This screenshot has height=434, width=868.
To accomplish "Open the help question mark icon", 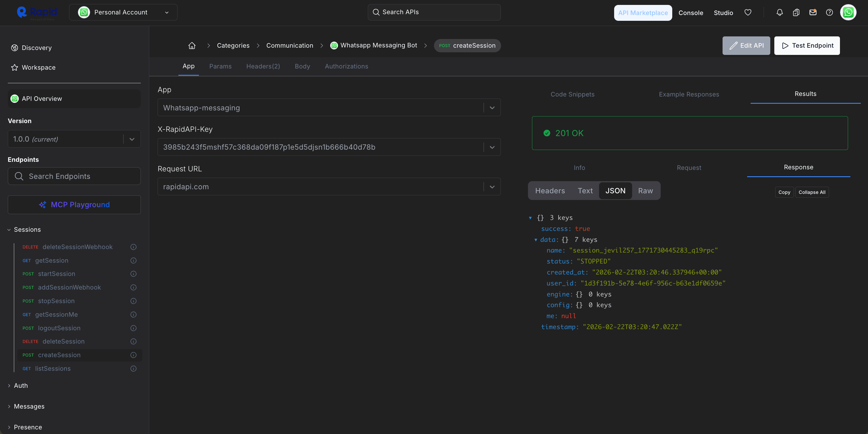I will click(x=829, y=12).
